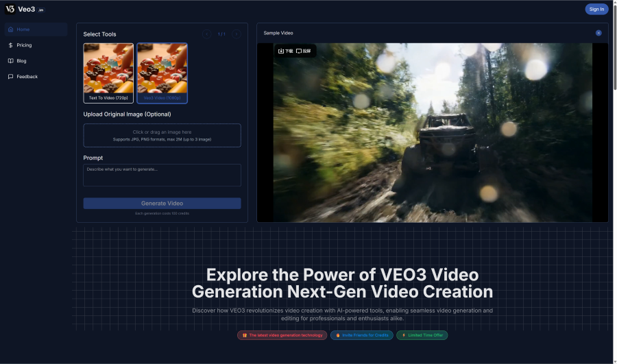Image resolution: width=617 pixels, height=364 pixels.
Task: Focus the Prompt text field
Action: tap(162, 175)
